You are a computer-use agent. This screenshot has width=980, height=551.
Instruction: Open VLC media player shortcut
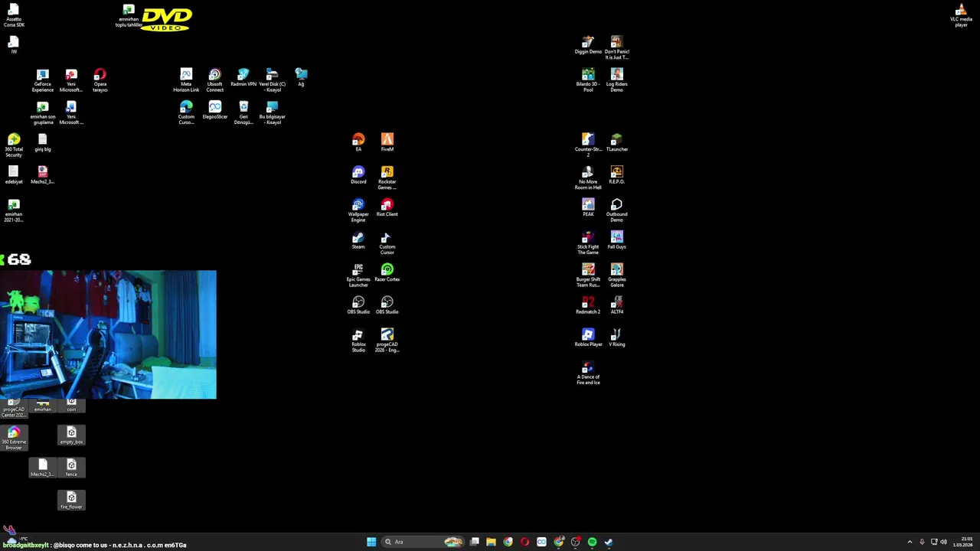(961, 15)
